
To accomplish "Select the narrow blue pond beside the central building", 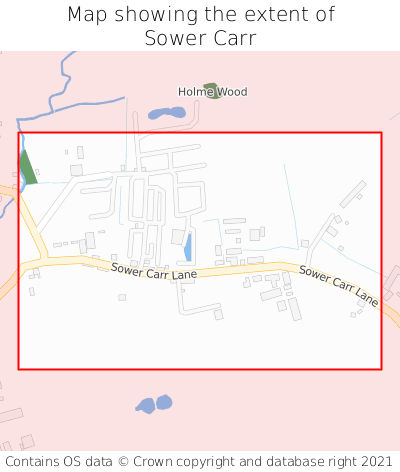I will (x=188, y=247).
